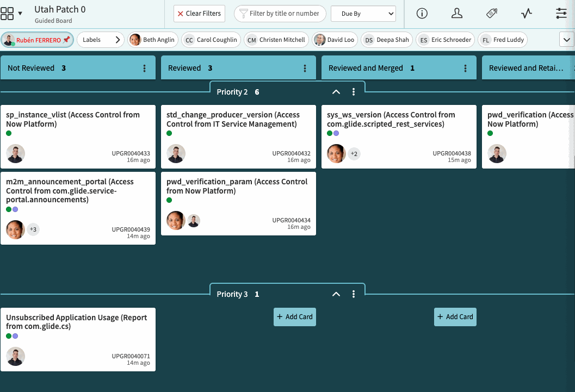
Task: Click +2 additional assignees on sys_ws_version card
Action: click(x=354, y=154)
